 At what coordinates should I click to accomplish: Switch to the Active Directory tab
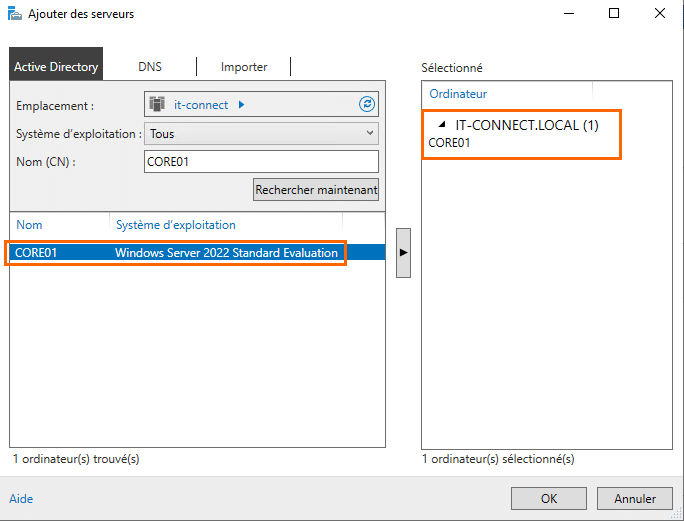point(56,64)
